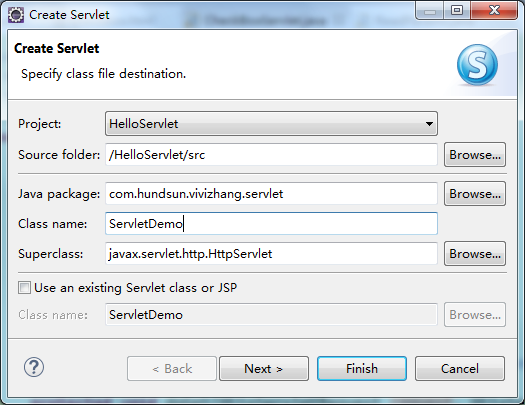The height and width of the screenshot is (405, 525).
Task: Click the Superclass input field
Action: (x=271, y=254)
